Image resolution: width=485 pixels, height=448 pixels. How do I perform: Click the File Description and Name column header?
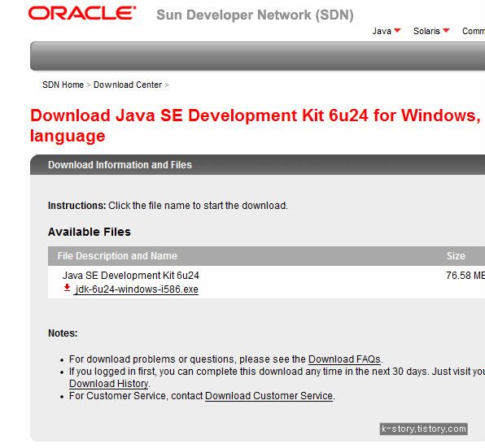click(117, 256)
